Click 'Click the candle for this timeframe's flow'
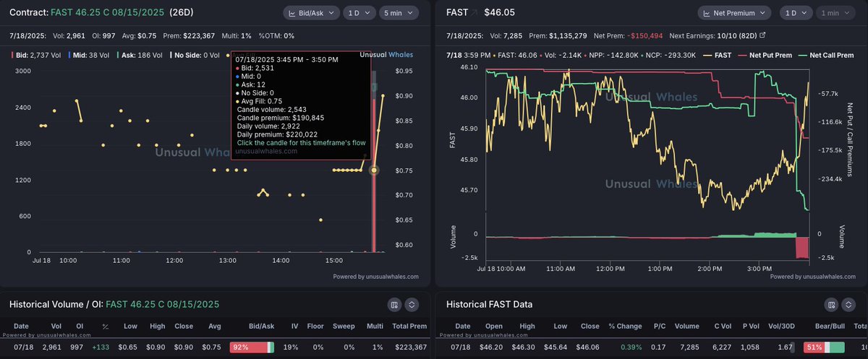 [x=301, y=143]
